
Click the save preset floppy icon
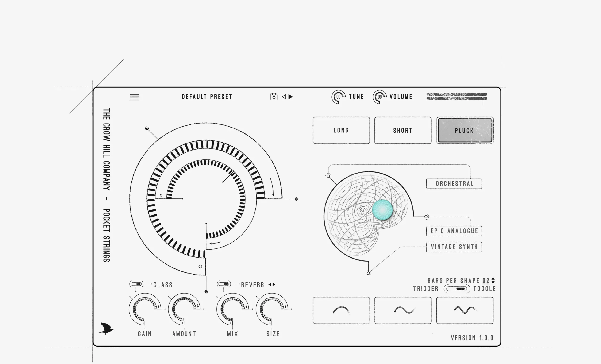(274, 97)
